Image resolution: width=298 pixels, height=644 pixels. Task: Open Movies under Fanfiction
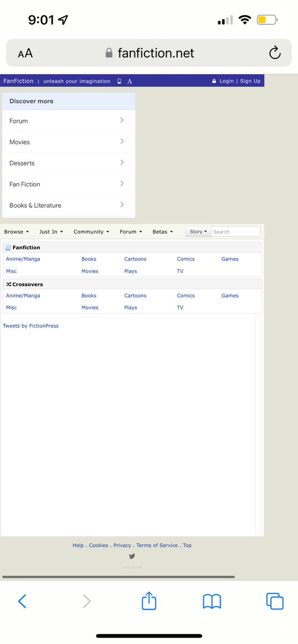[x=90, y=271]
